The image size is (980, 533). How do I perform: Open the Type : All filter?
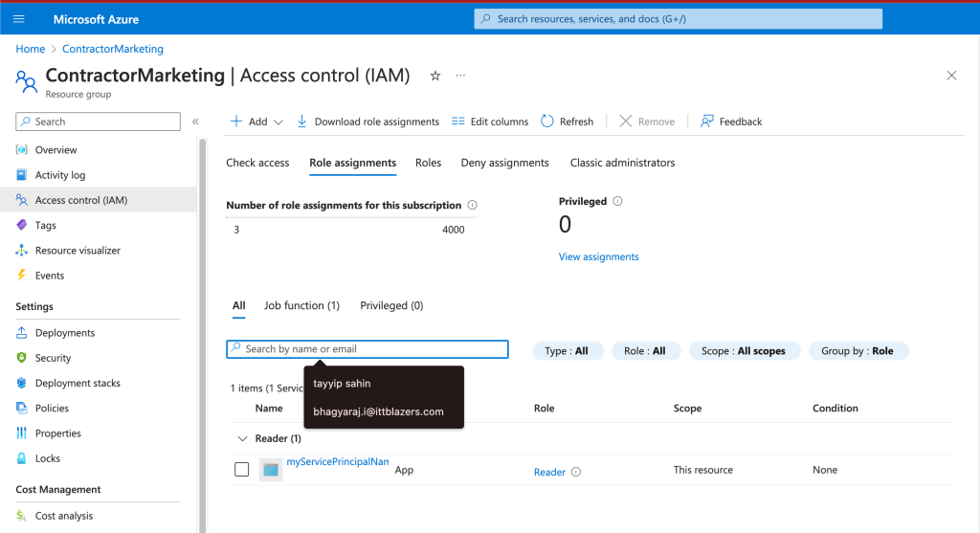567,351
